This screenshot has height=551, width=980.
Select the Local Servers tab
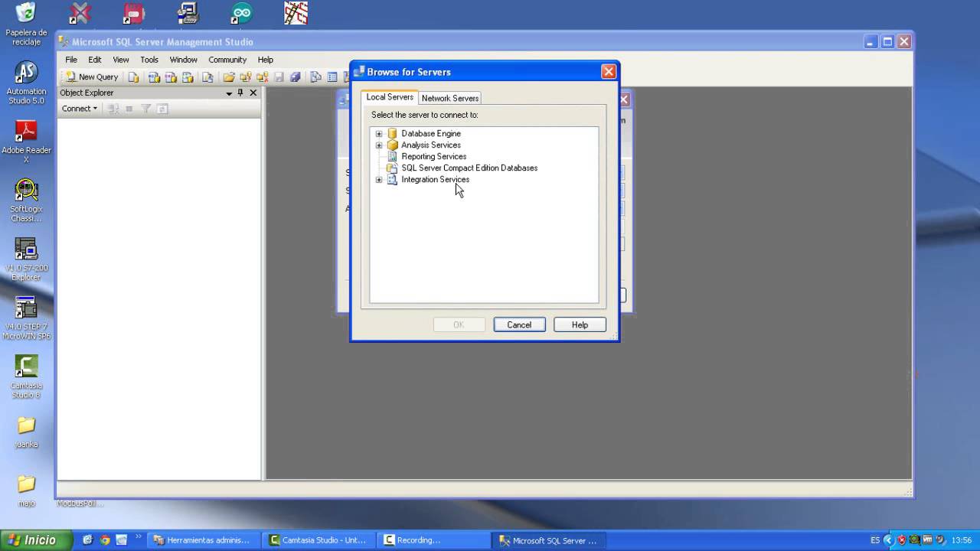(390, 97)
